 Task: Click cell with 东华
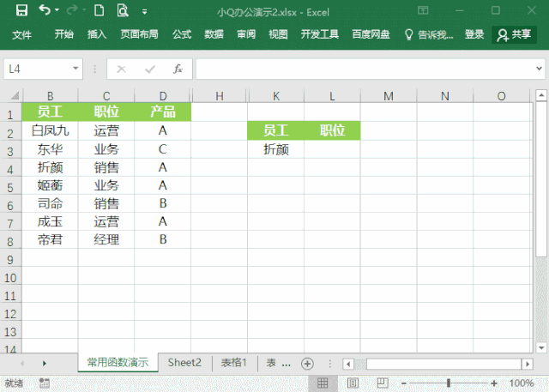click(50, 149)
